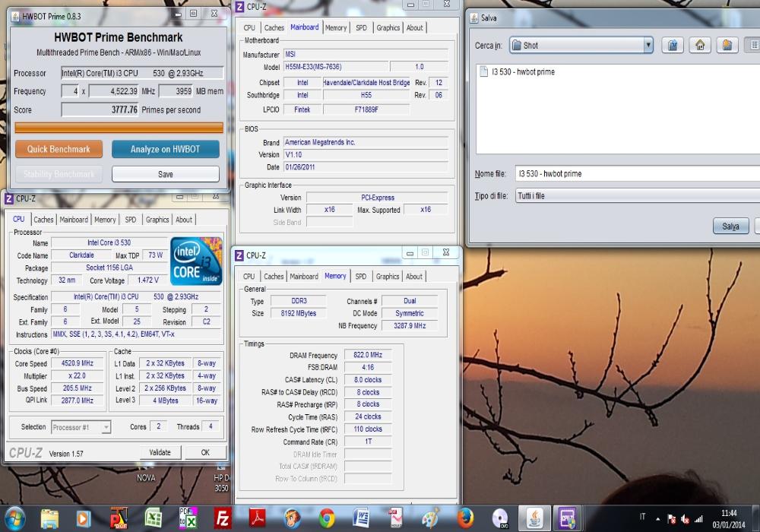
Task: Open the Cerca in folder dropdown
Action: tap(648, 45)
